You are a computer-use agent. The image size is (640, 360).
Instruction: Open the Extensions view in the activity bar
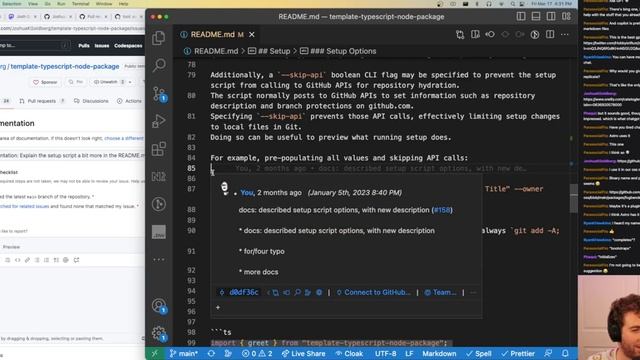pyautogui.click(x=159, y=149)
